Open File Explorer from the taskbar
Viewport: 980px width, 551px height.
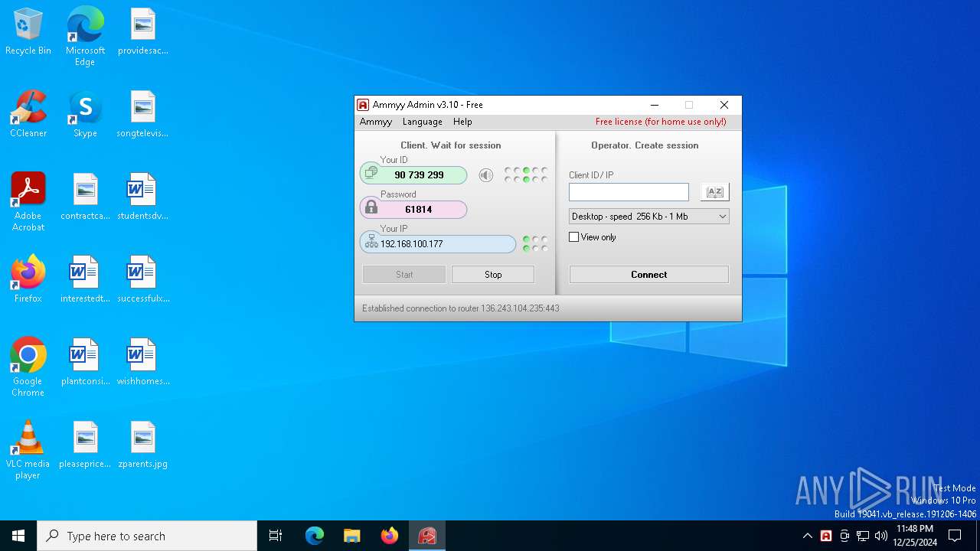(x=352, y=536)
